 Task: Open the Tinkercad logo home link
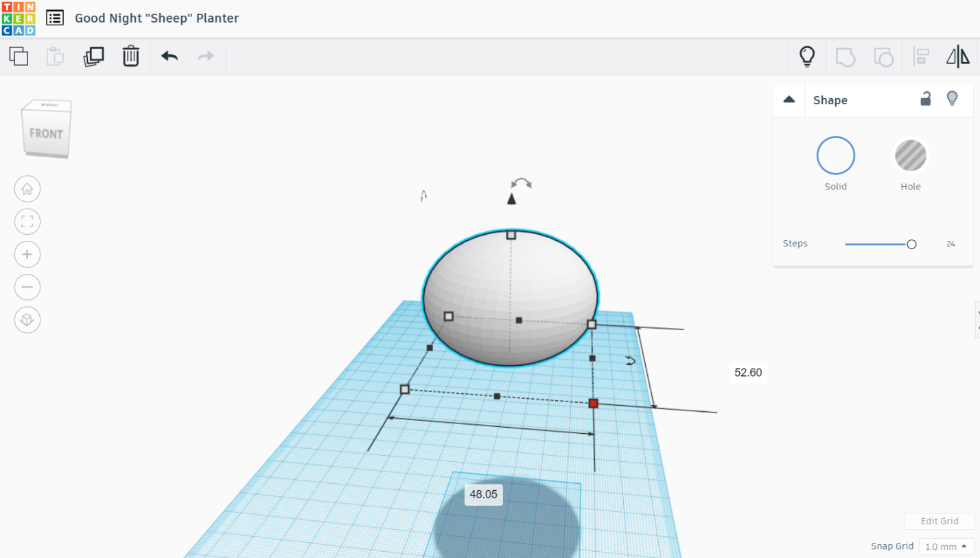pos(19,19)
